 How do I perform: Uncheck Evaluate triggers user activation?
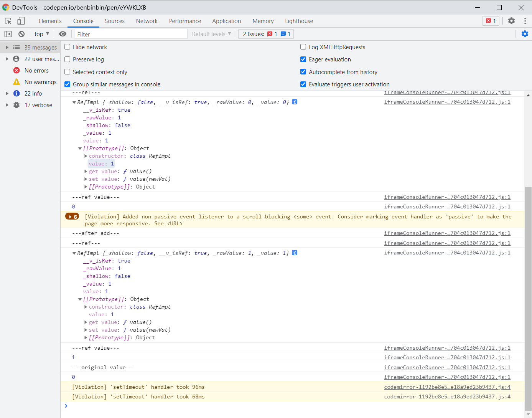click(303, 84)
